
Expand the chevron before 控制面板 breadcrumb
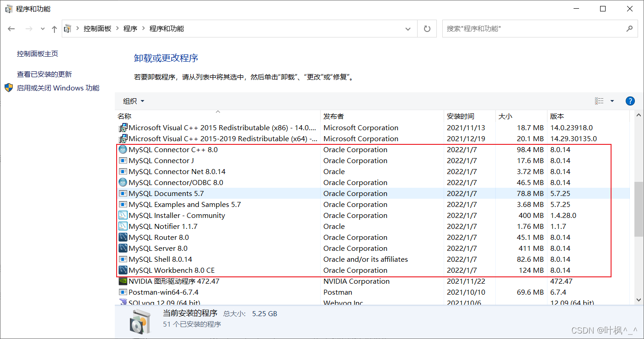point(77,29)
